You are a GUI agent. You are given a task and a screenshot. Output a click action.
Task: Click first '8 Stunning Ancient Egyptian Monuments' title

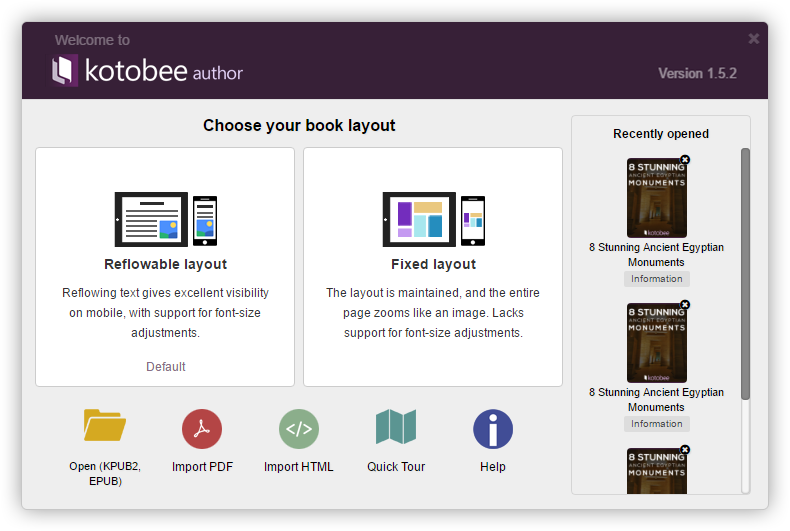click(656, 254)
